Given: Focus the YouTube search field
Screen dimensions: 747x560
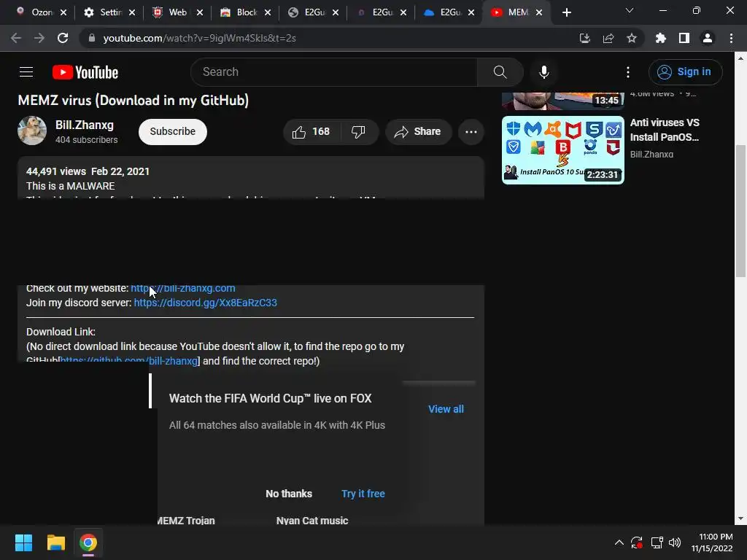Looking at the screenshot, I should [x=333, y=72].
